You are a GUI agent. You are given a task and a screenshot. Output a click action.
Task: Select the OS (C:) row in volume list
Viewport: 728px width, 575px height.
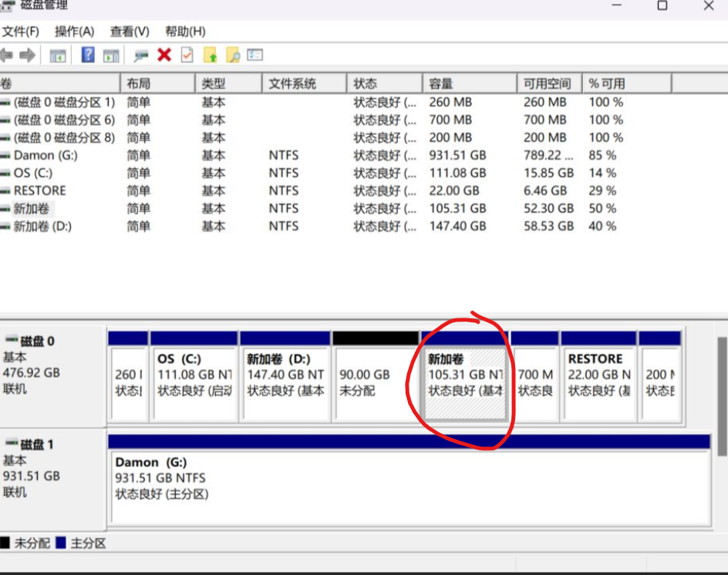point(335,173)
